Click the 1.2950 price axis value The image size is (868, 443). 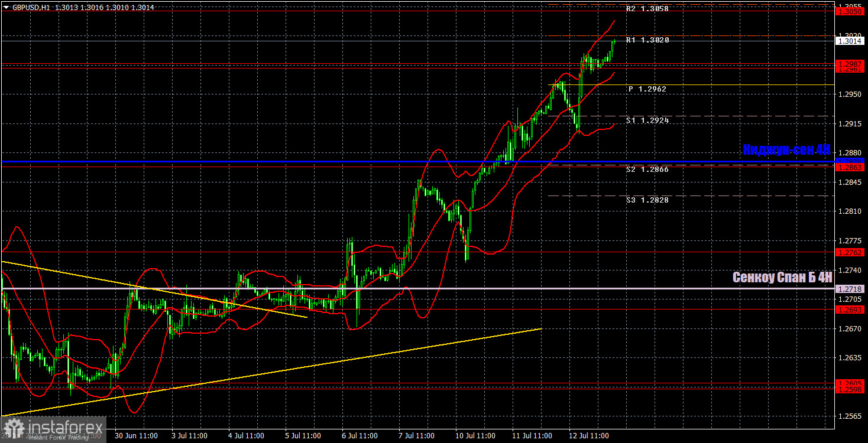click(850, 94)
